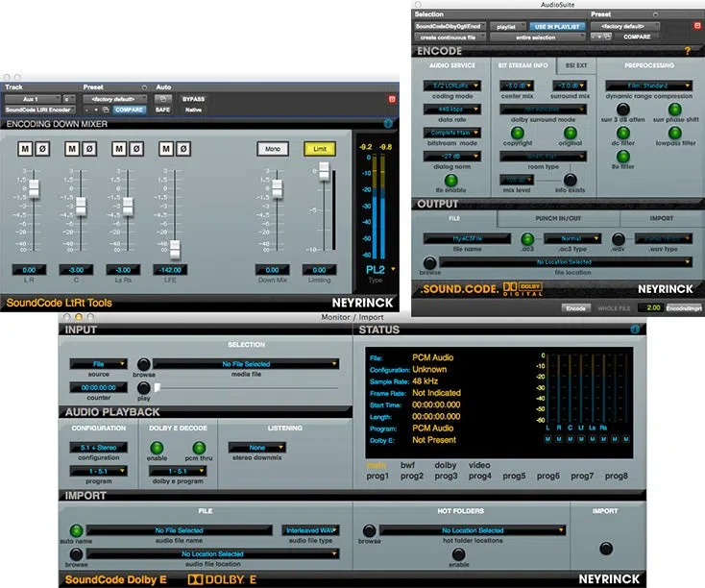Enable Dolby E decode toggle
705x588 pixels.
point(157,448)
